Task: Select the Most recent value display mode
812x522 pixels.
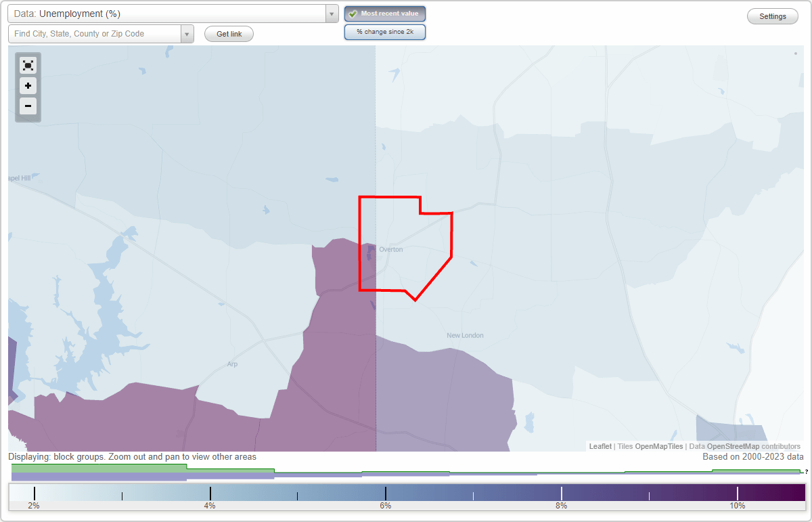Action: [x=384, y=13]
